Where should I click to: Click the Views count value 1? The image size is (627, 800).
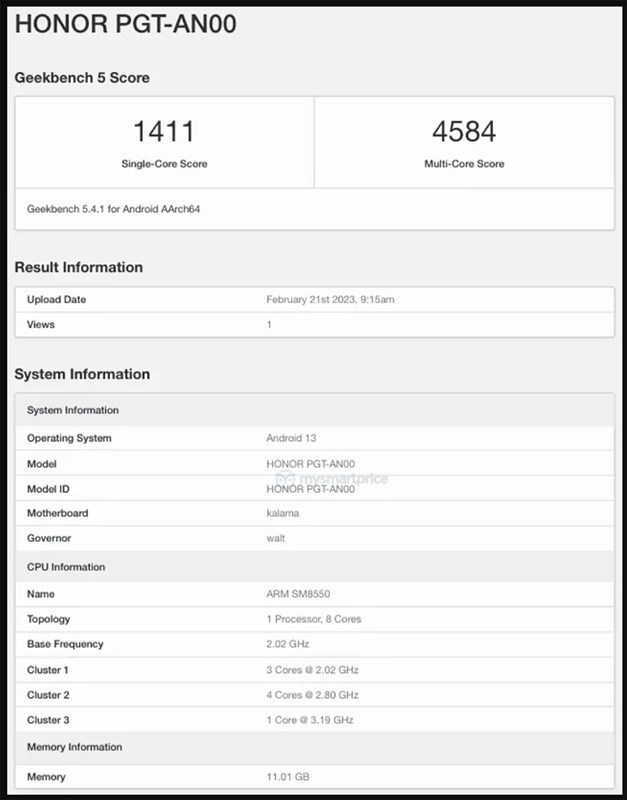[269, 324]
